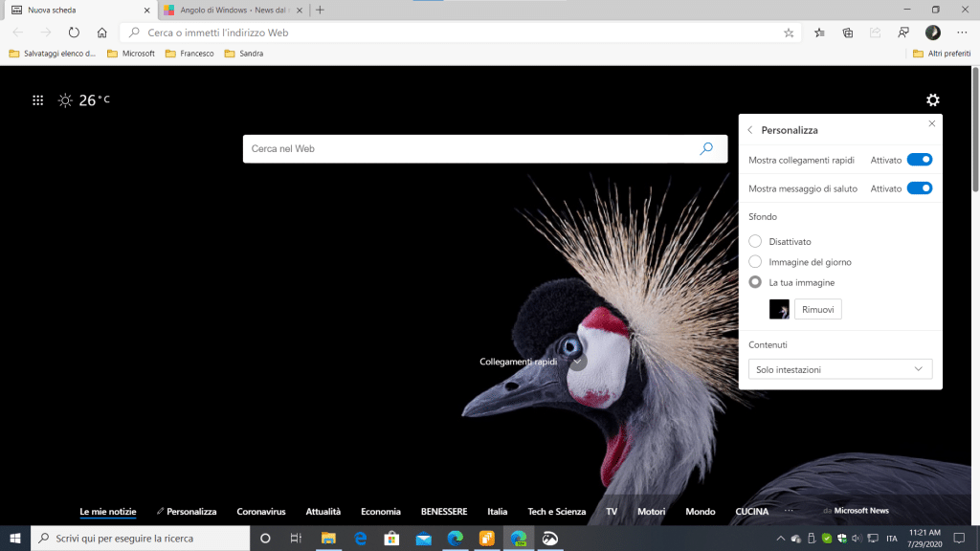Screen dimensions: 980x551
Task: Open the Altri preferiti folder
Action: tap(942, 54)
